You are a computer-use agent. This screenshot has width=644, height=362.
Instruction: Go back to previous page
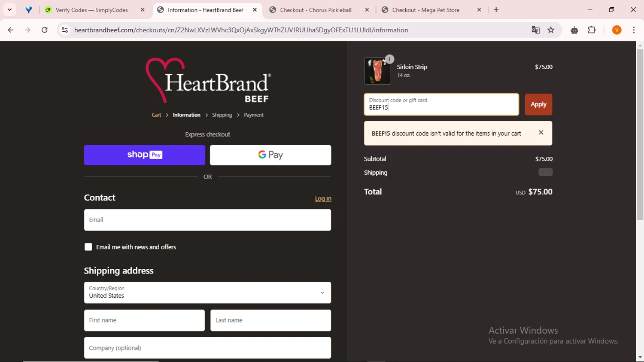click(x=11, y=30)
